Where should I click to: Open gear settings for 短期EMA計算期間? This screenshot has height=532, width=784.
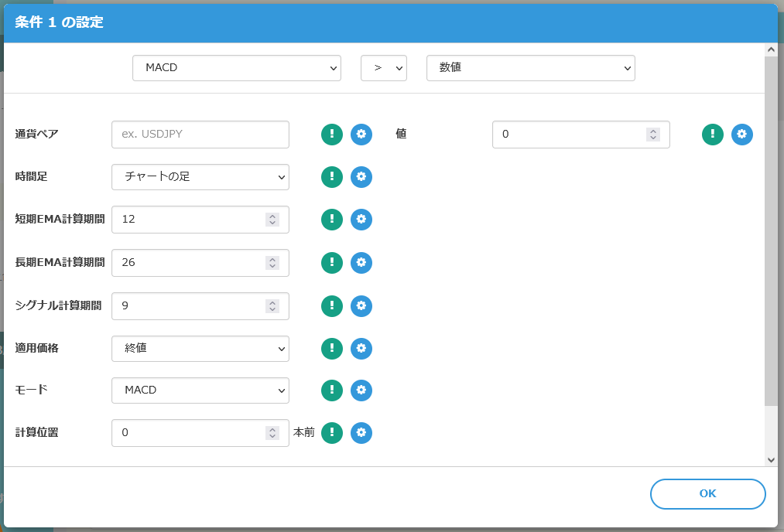click(x=361, y=220)
